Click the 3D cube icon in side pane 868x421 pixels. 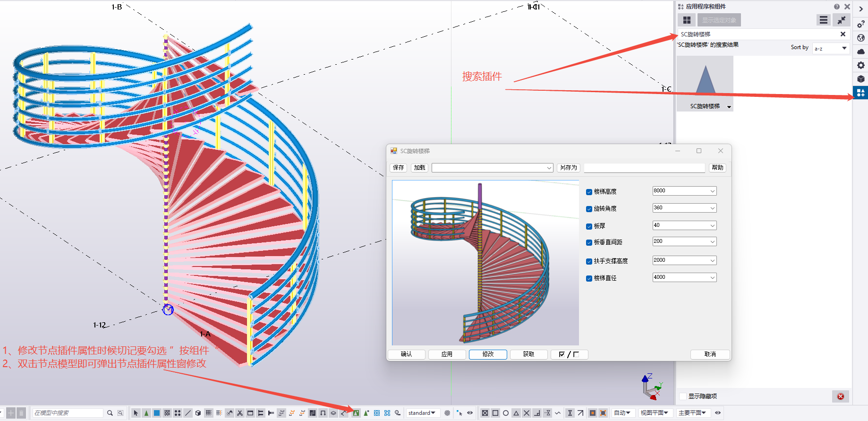860,79
